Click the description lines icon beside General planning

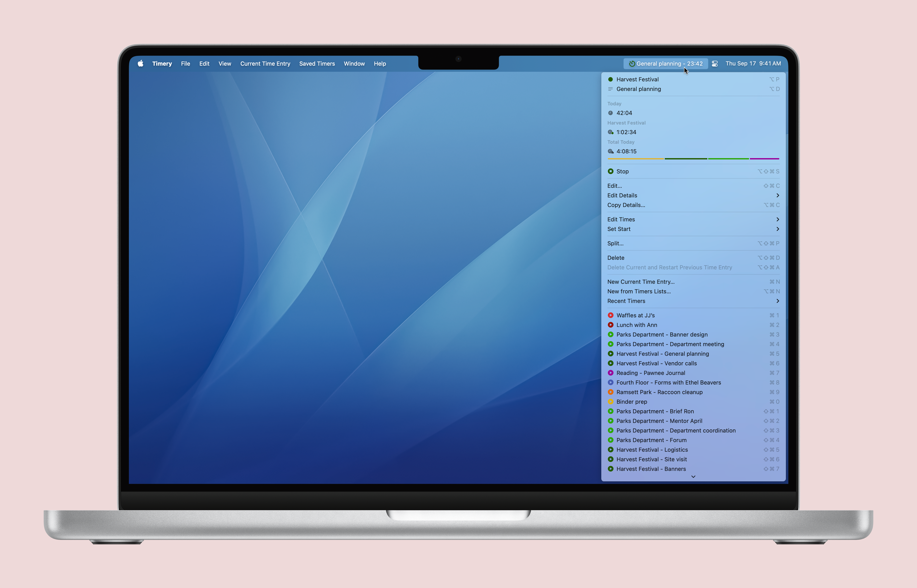[x=610, y=89]
